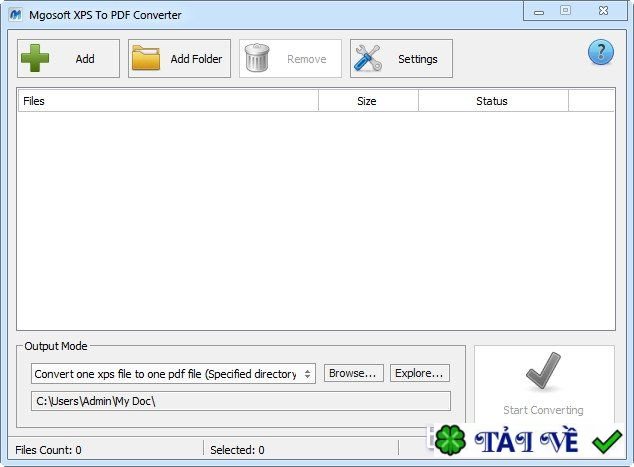634x467 pixels.
Task: Click the green plus Add icon
Action: pyautogui.click(x=35, y=58)
